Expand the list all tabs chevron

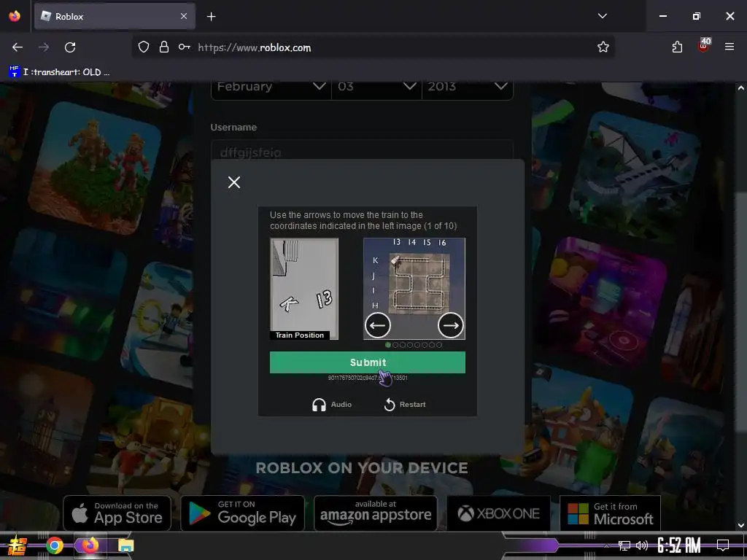point(603,16)
